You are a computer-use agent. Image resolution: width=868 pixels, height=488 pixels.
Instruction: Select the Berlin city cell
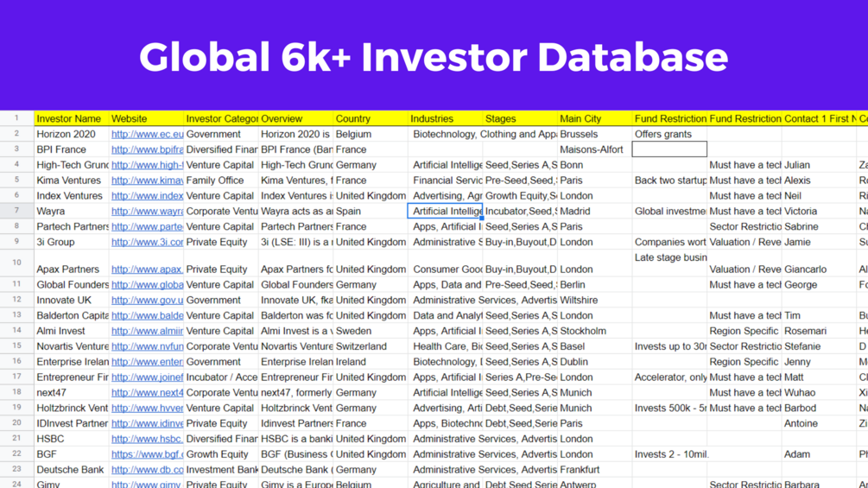[x=594, y=284]
